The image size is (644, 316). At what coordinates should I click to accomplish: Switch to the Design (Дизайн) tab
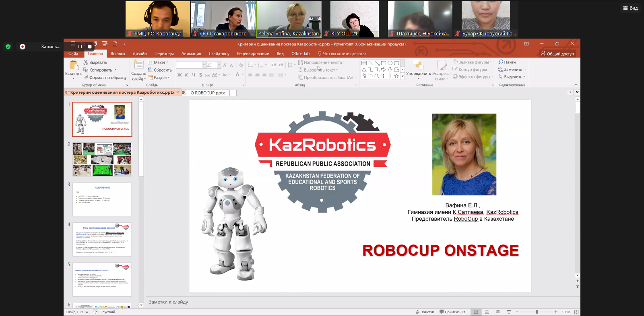click(x=140, y=53)
